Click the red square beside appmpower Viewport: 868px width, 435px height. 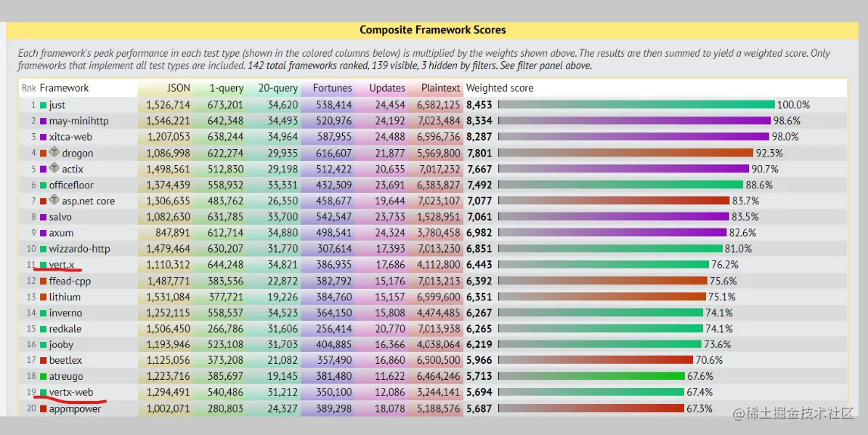tap(43, 409)
